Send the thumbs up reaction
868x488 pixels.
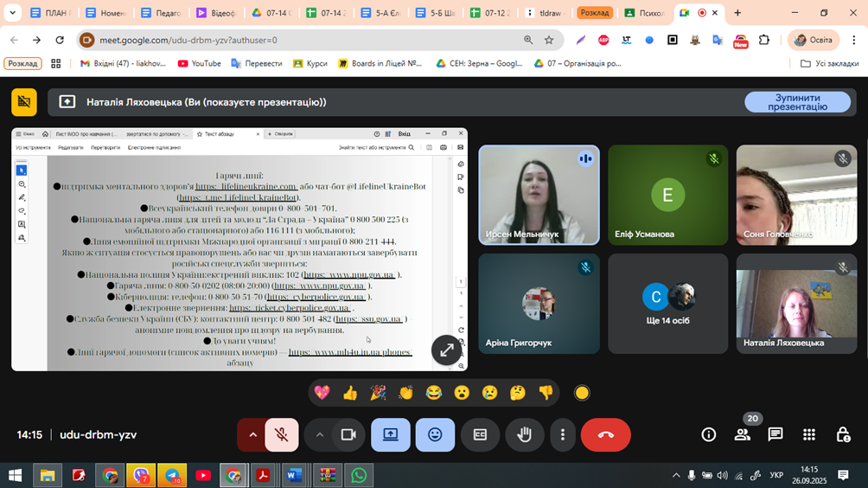tap(350, 393)
